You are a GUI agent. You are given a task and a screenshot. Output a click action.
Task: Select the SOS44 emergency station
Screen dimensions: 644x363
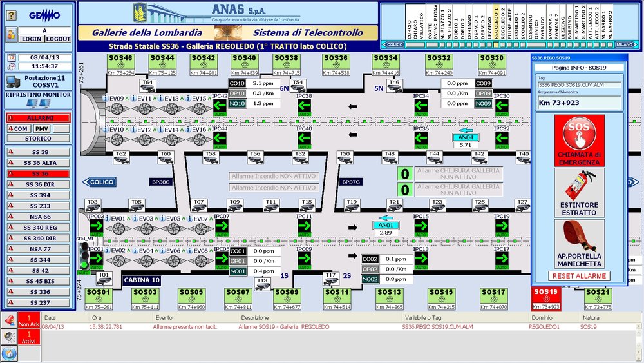coord(162,64)
